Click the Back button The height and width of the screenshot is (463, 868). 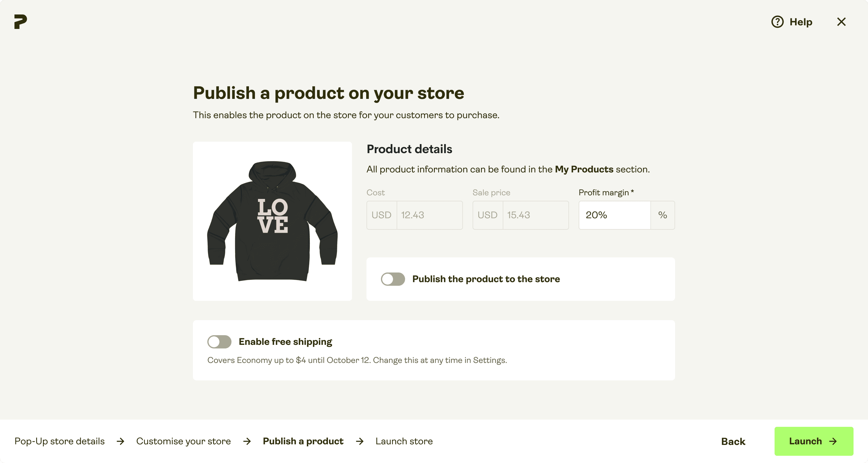(x=733, y=441)
